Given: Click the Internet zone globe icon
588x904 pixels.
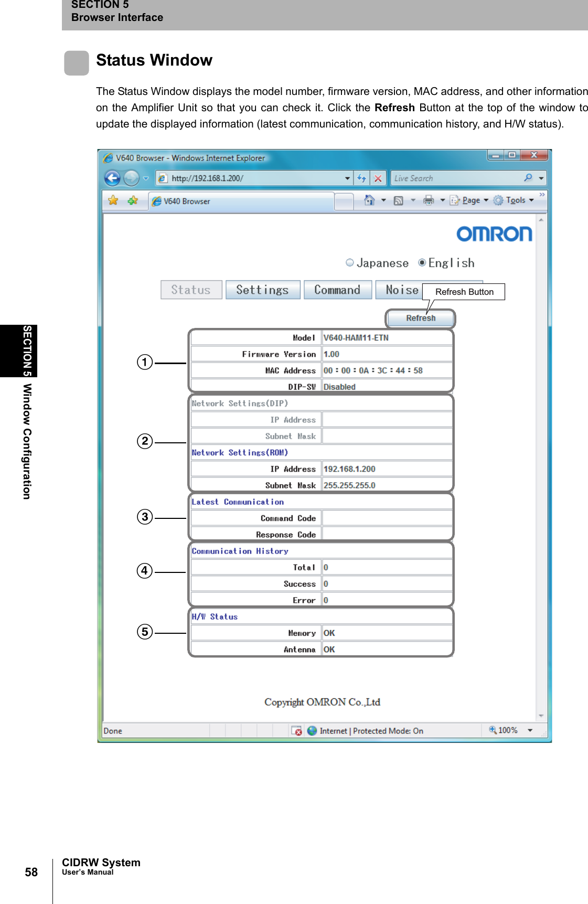Looking at the screenshot, I should point(312,730).
